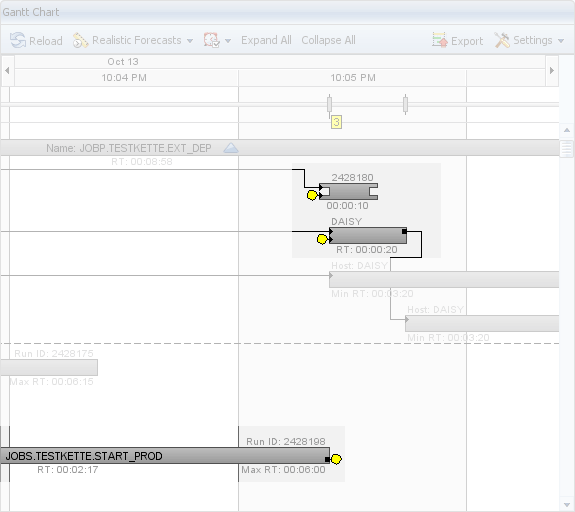The width and height of the screenshot is (575, 512).
Task: Click the RT: 00:08:58 label
Action: 142,162
